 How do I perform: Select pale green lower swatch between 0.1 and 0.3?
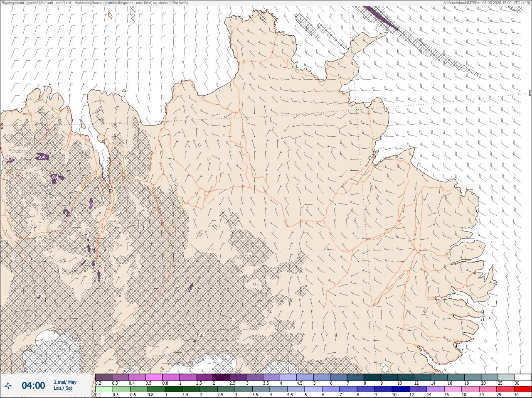click(x=104, y=389)
